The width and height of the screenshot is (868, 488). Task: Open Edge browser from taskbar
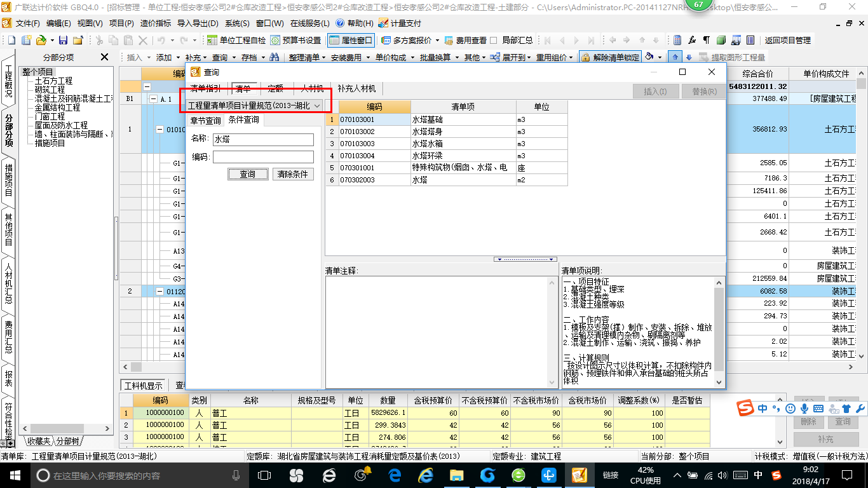coord(395,475)
